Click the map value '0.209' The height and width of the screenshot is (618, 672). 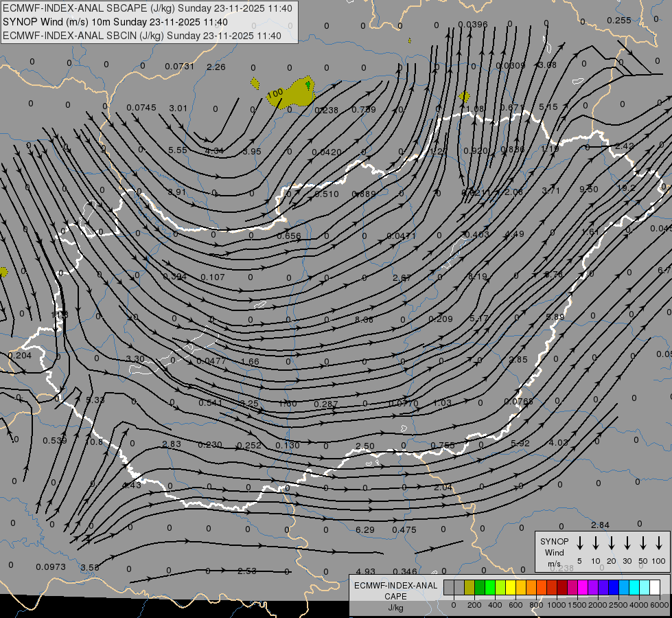tap(441, 319)
